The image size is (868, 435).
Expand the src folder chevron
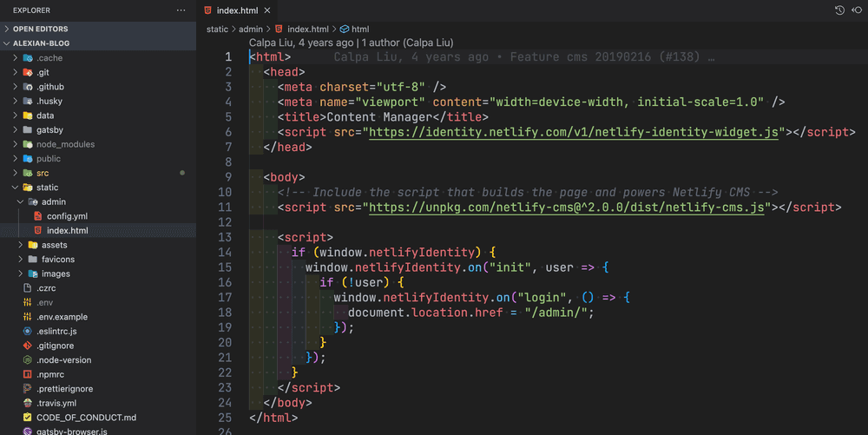[x=16, y=173]
